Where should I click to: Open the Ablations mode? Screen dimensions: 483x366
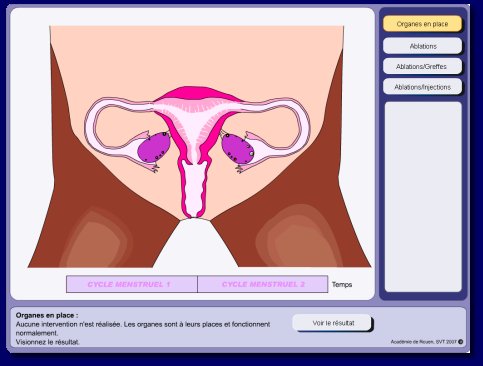422,46
